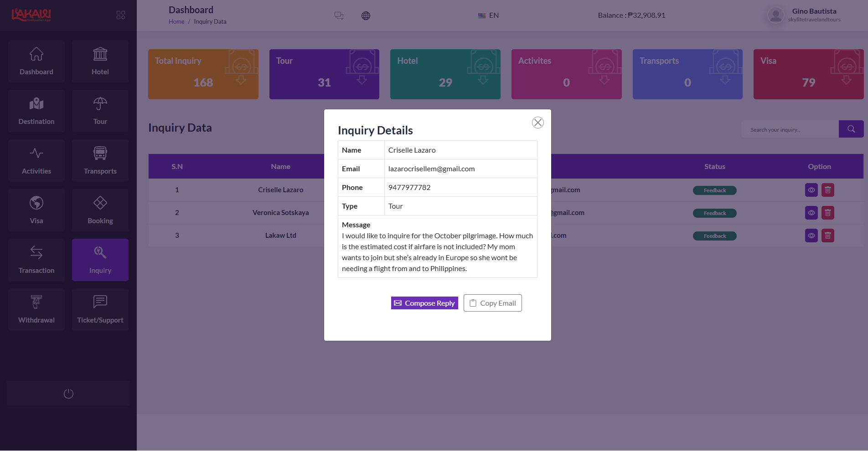Open the Visa globe tile

[36, 210]
